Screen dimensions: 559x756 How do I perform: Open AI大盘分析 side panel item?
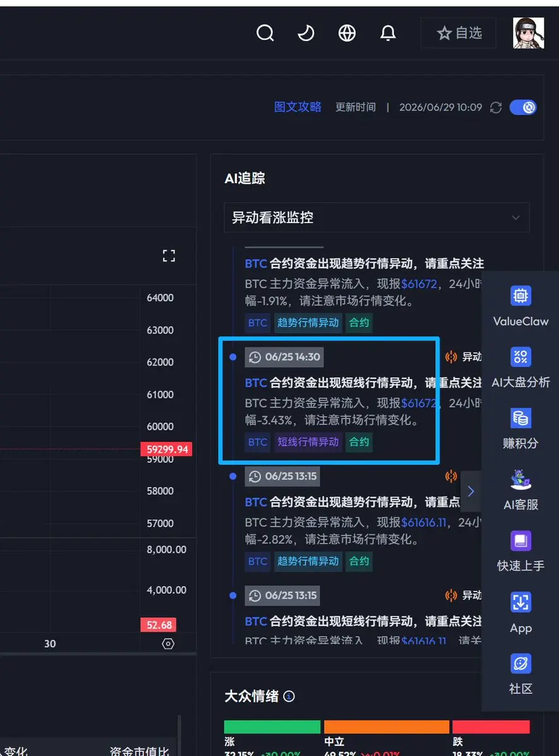click(x=521, y=367)
